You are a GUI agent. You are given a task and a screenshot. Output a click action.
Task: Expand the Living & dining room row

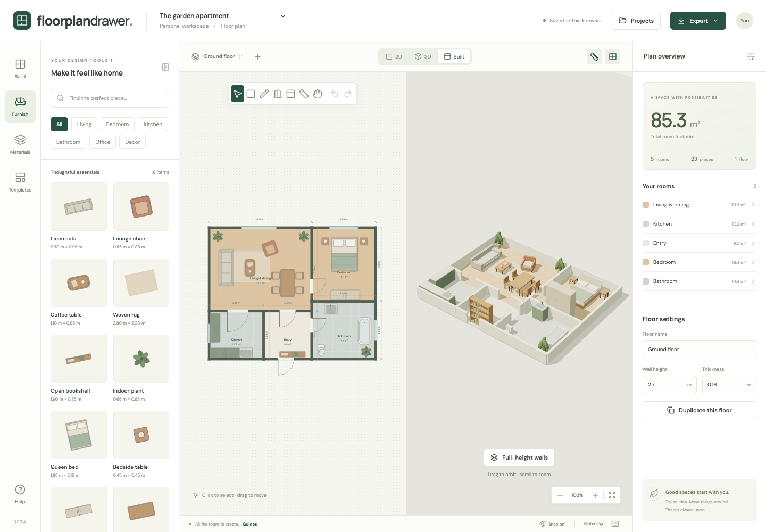699,205
